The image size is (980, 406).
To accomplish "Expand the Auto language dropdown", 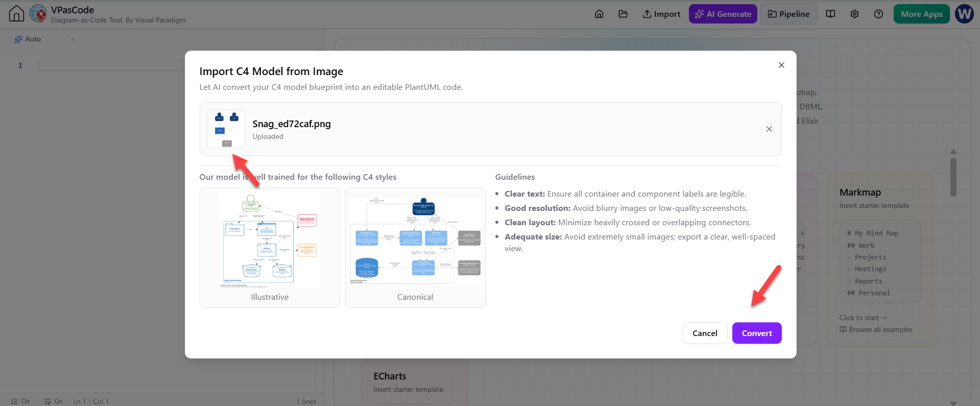I will pos(45,39).
